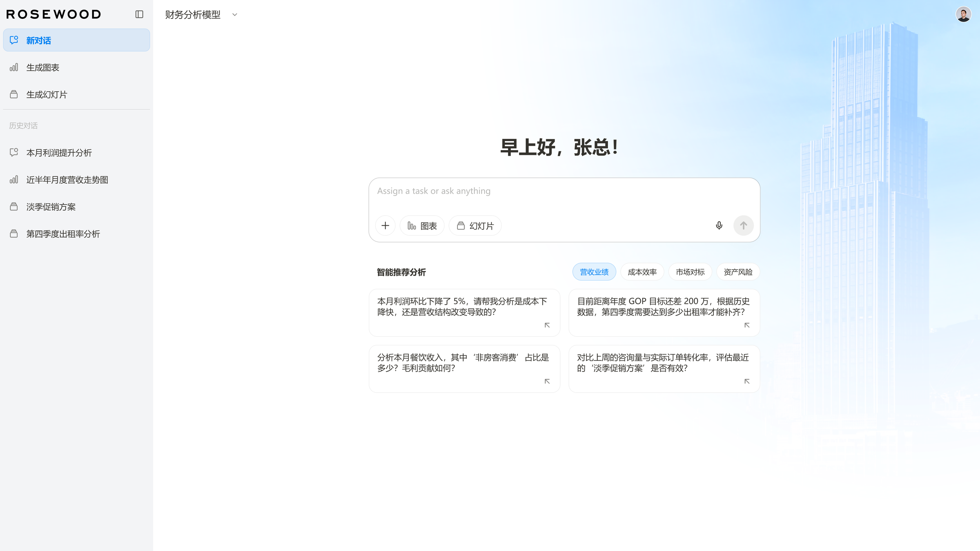Toggle the 图表 chart mode chip
This screenshot has width=980, height=551.
click(422, 226)
